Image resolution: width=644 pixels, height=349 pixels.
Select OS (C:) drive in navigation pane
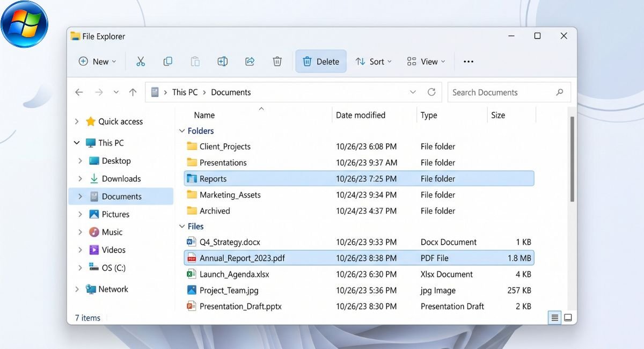[x=107, y=267]
